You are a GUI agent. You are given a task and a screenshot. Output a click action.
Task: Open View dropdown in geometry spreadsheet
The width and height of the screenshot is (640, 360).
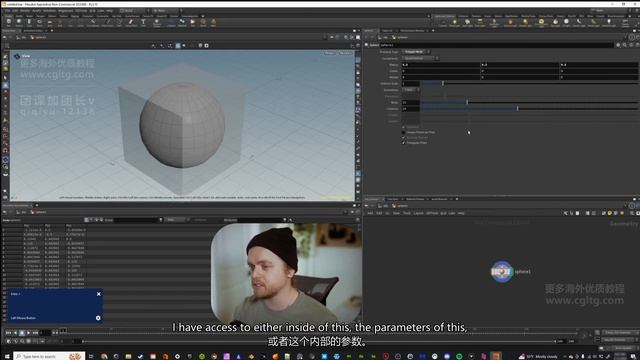click(176, 220)
